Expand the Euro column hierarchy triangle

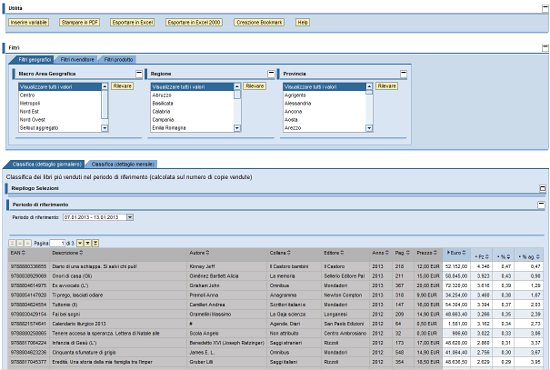click(449, 253)
